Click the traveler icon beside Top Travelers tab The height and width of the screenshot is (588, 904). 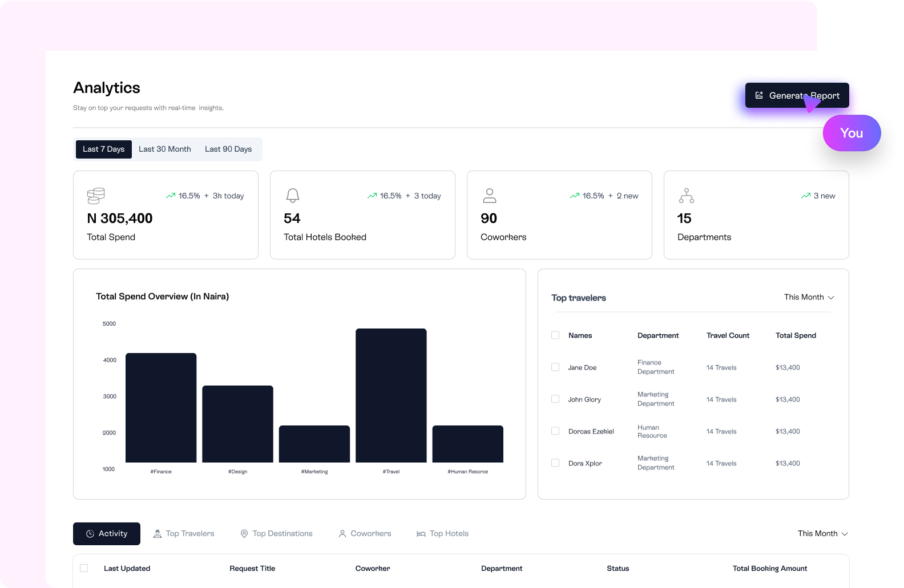pos(158,534)
